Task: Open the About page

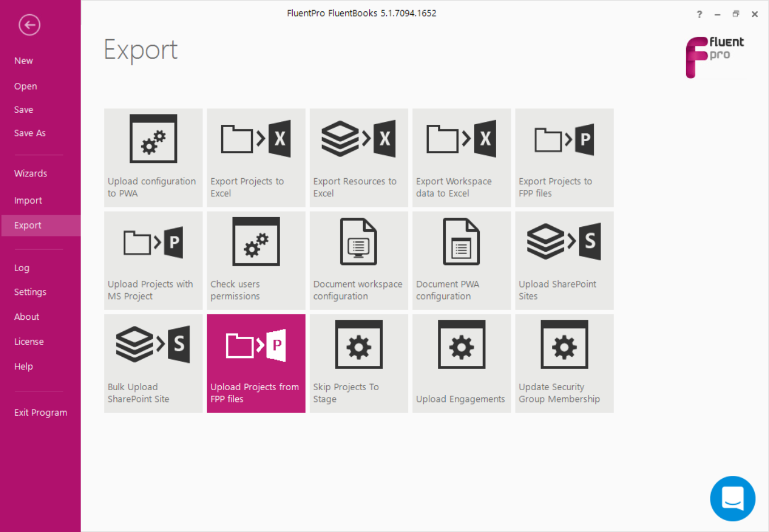Action: [x=27, y=316]
